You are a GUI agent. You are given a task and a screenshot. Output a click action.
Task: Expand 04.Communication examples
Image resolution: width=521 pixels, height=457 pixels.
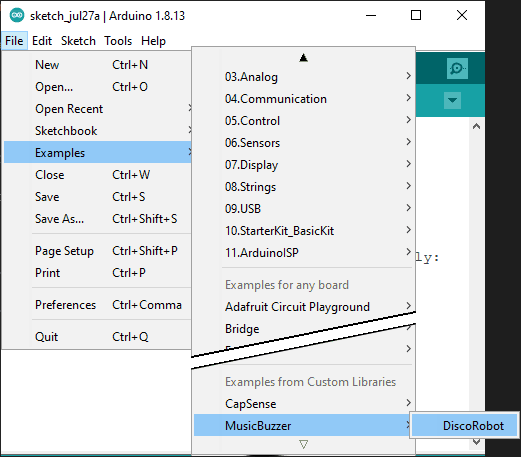[x=304, y=99]
